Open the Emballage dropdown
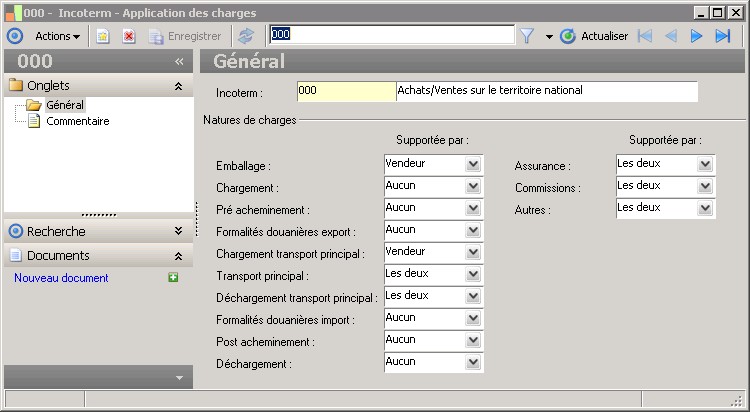Viewport: 750px width, 412px height. coord(474,164)
